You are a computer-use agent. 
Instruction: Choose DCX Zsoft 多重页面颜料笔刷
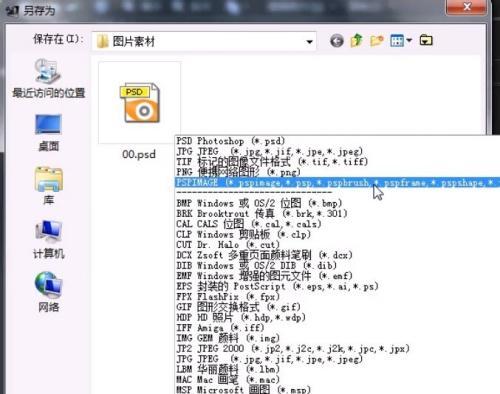(x=337, y=255)
